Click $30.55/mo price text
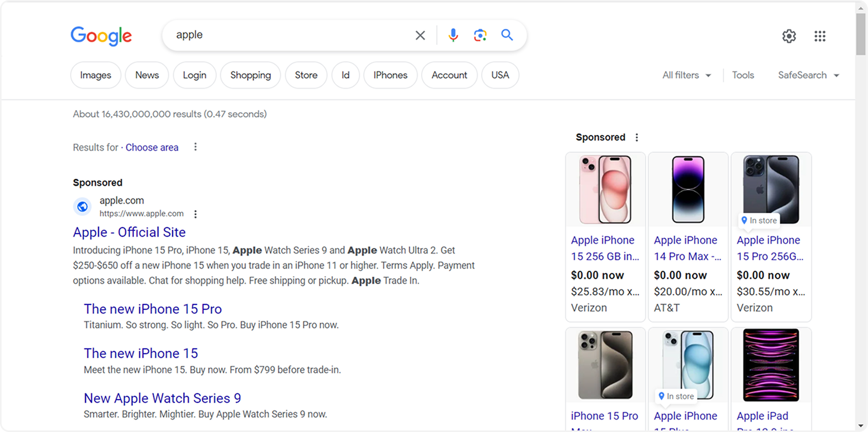The image size is (868, 432). coord(771,292)
